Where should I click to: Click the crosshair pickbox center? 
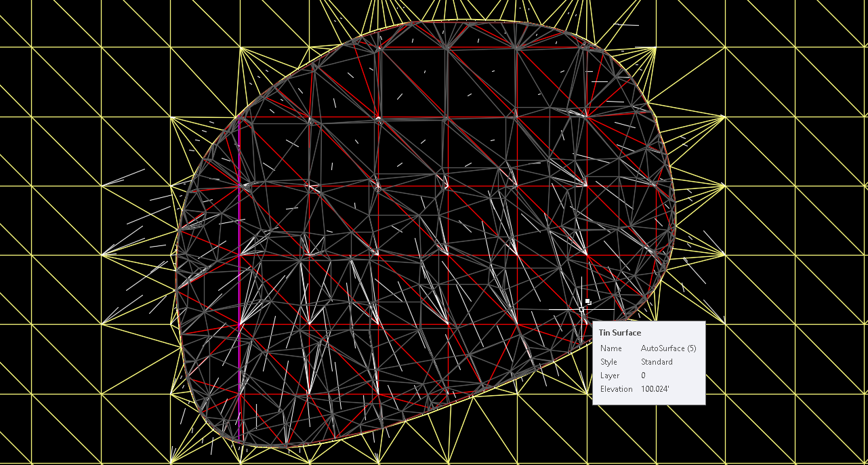(x=583, y=309)
